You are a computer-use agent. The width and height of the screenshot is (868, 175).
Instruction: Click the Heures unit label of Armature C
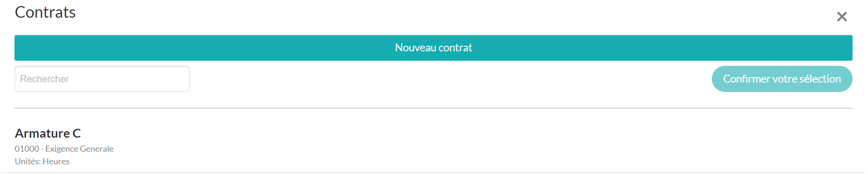[x=56, y=161]
